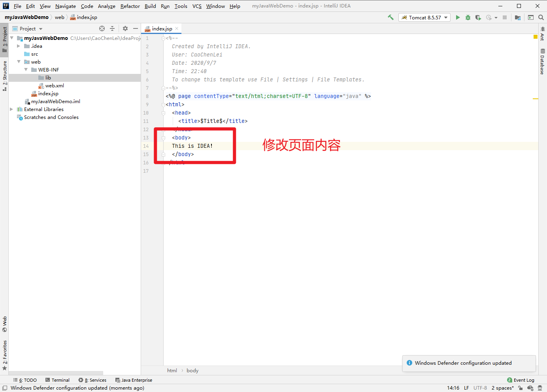Toggle tool window bars icon in status bar
Image resolution: width=547 pixels, height=392 pixels.
5,388
